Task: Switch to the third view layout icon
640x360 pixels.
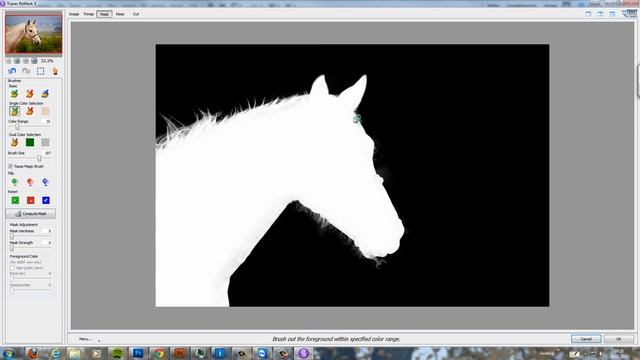Action: [x=612, y=14]
